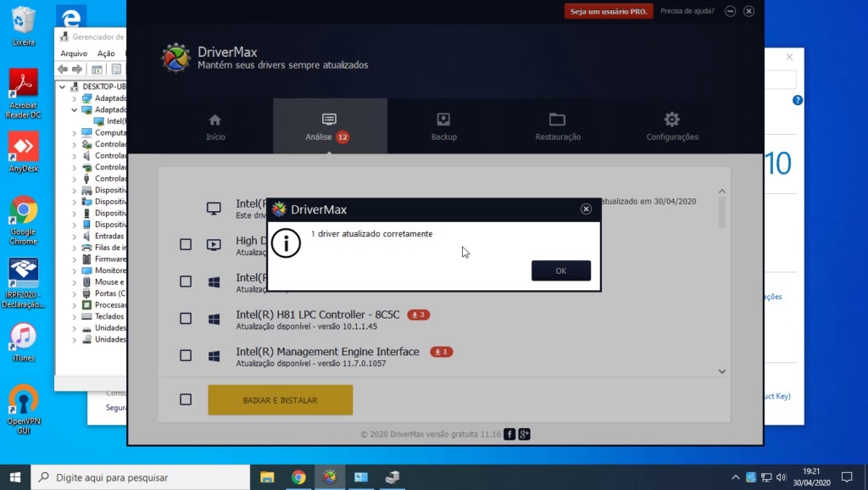Screen dimensions: 868x490
Task: Click the back arrow in Device Manager toolbar
Action: coord(63,70)
